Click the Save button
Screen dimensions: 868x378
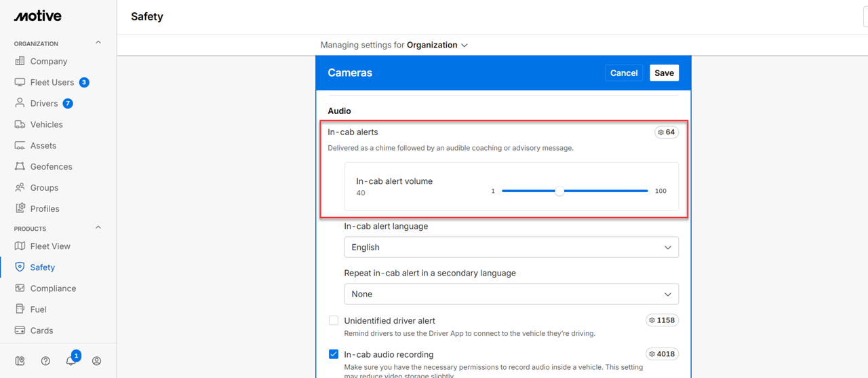664,73
